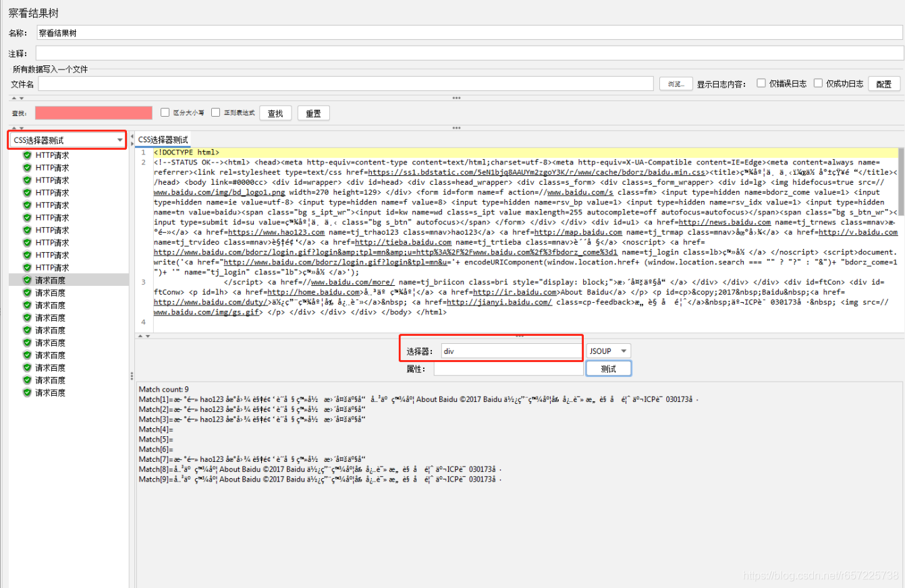Switch to the CSS选择器测试 tab
Screen dimensions: 905x588
tap(163, 140)
